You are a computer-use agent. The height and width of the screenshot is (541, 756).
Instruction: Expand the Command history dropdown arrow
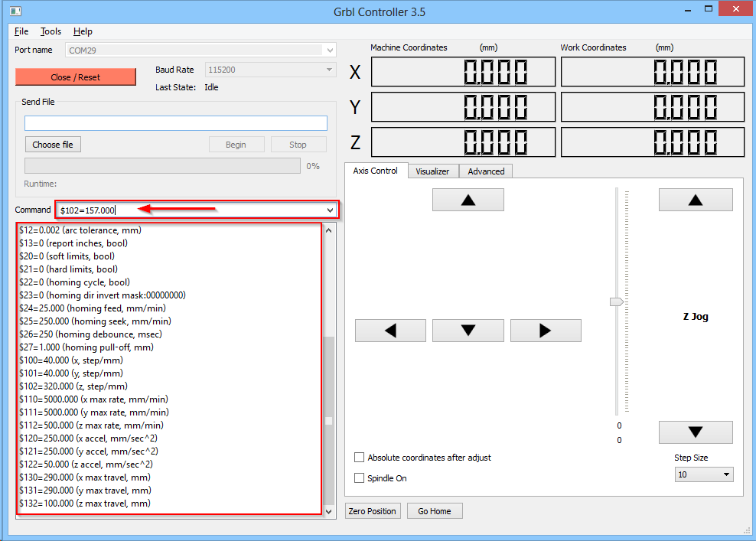pyautogui.click(x=331, y=210)
